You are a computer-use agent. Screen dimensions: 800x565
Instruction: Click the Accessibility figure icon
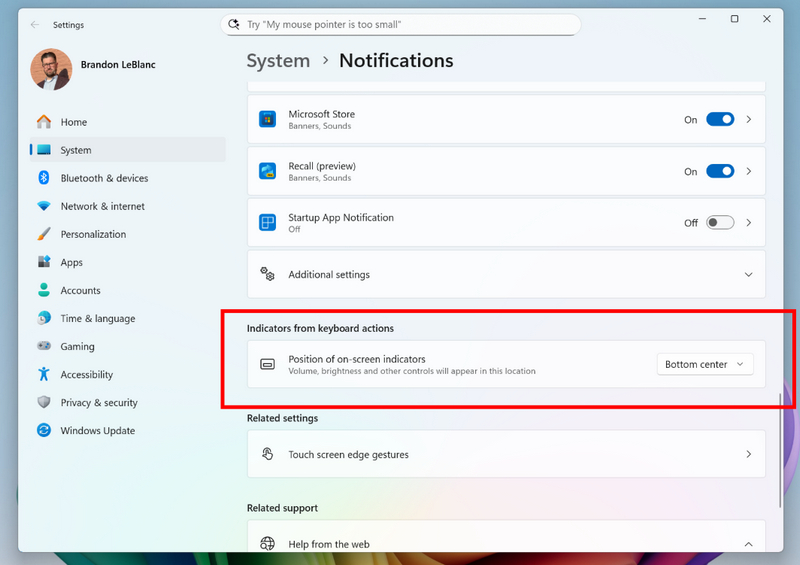[44, 374]
